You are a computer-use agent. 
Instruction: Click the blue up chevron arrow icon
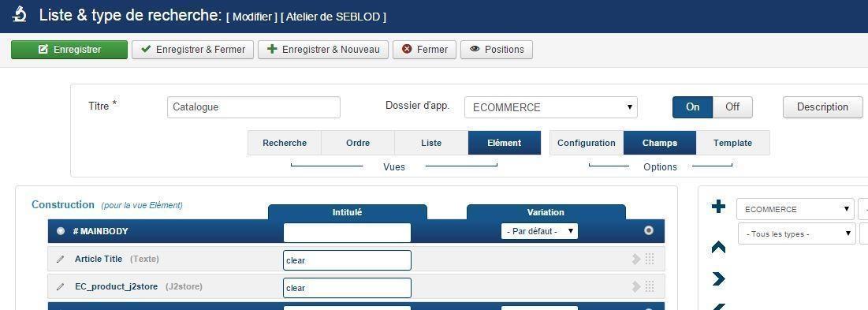tap(718, 248)
